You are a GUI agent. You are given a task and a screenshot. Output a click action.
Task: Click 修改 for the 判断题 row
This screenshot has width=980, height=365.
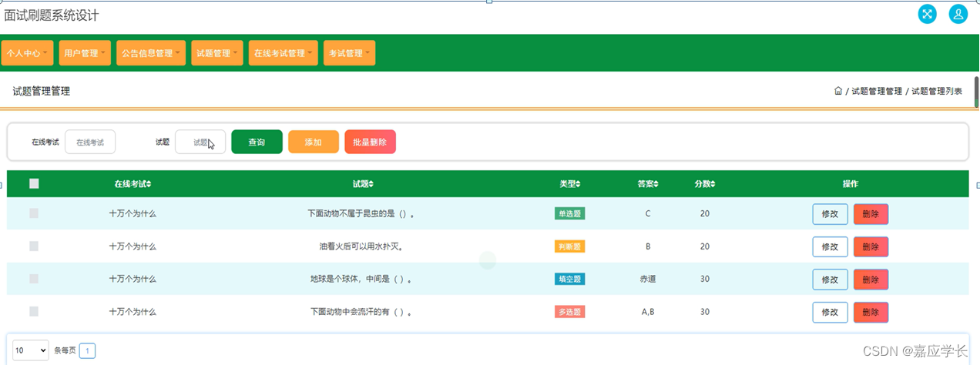(830, 246)
